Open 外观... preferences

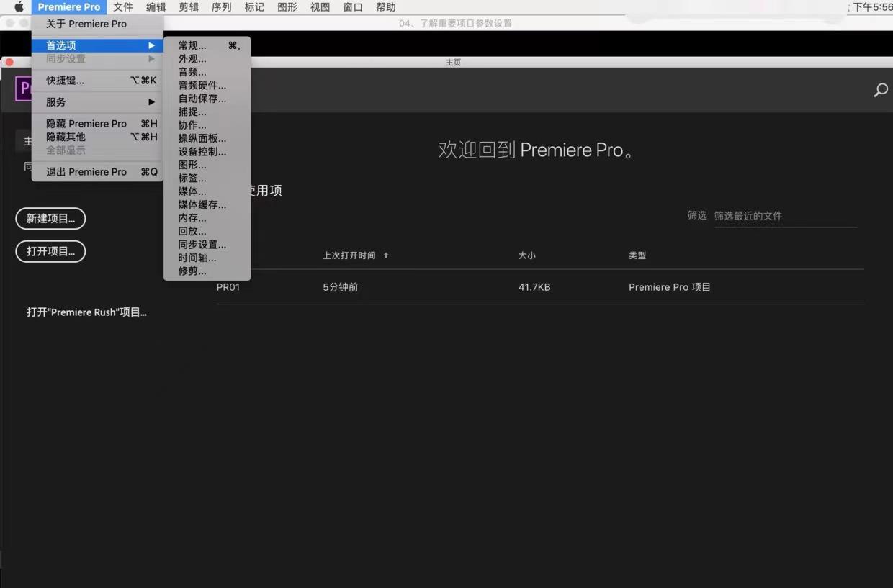207,59
